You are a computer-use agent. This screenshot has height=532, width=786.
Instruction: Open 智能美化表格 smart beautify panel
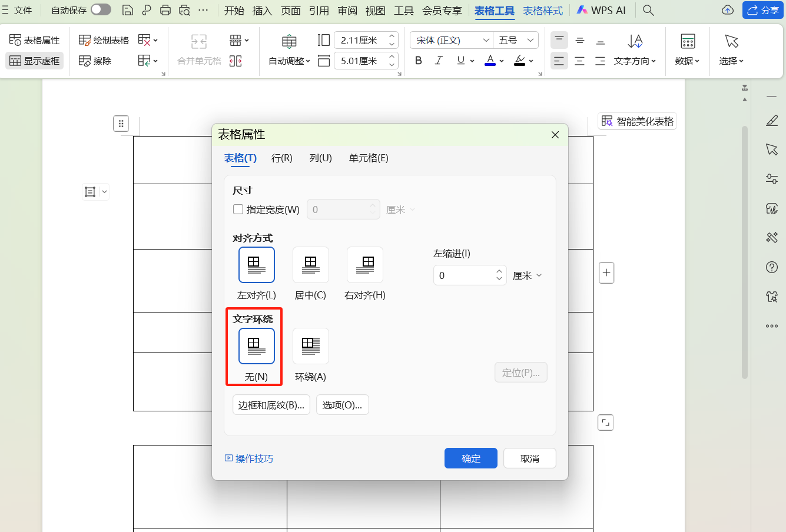point(637,121)
